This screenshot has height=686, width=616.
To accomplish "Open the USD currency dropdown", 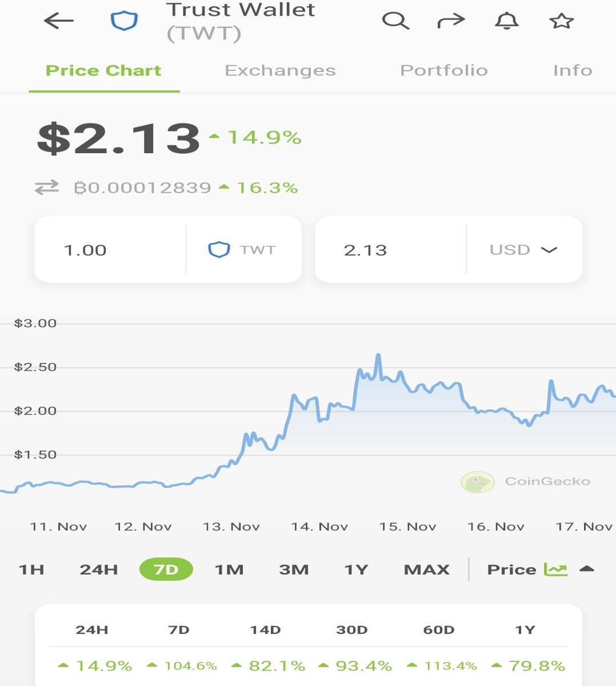I will click(523, 250).
